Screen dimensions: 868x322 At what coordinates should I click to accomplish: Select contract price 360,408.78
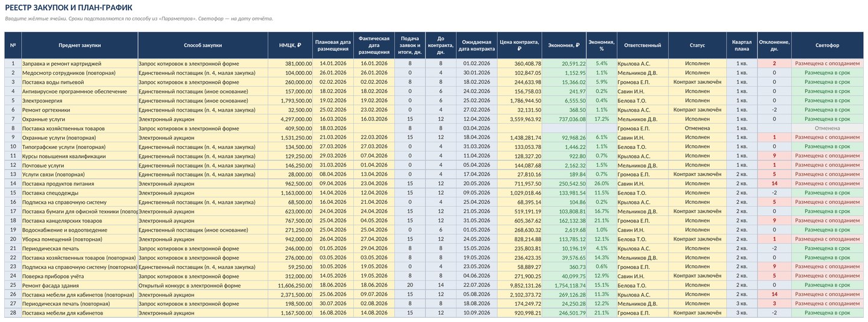(x=521, y=63)
